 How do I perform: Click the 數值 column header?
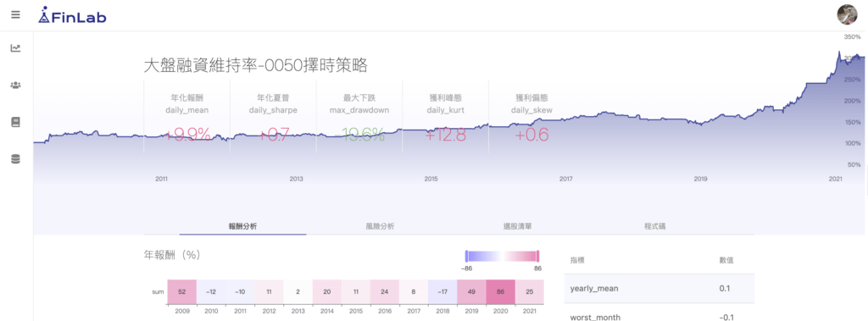[726, 260]
